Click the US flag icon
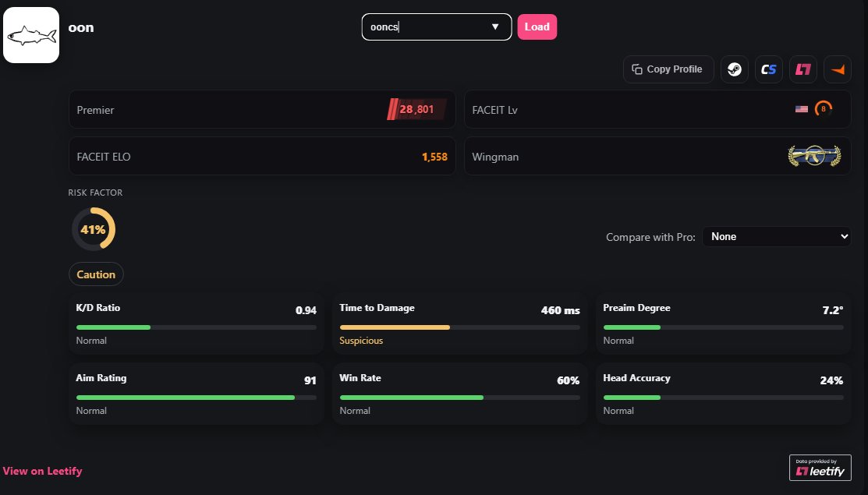Image resolution: width=868 pixels, height=495 pixels. (802, 109)
